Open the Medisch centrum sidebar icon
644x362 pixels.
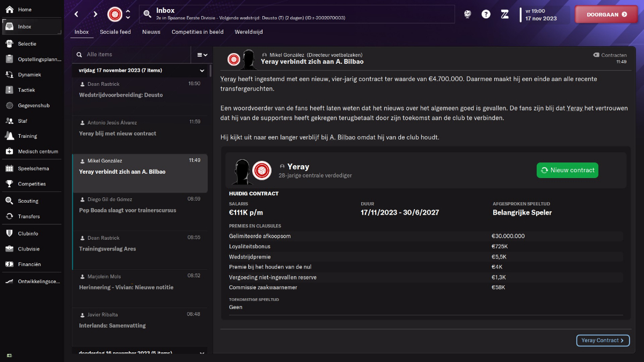click(9, 151)
